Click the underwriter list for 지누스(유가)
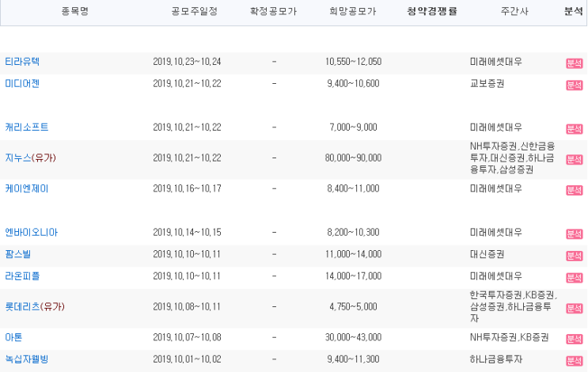Image resolution: width=588 pixels, height=372 pixels. pyautogui.click(x=513, y=158)
